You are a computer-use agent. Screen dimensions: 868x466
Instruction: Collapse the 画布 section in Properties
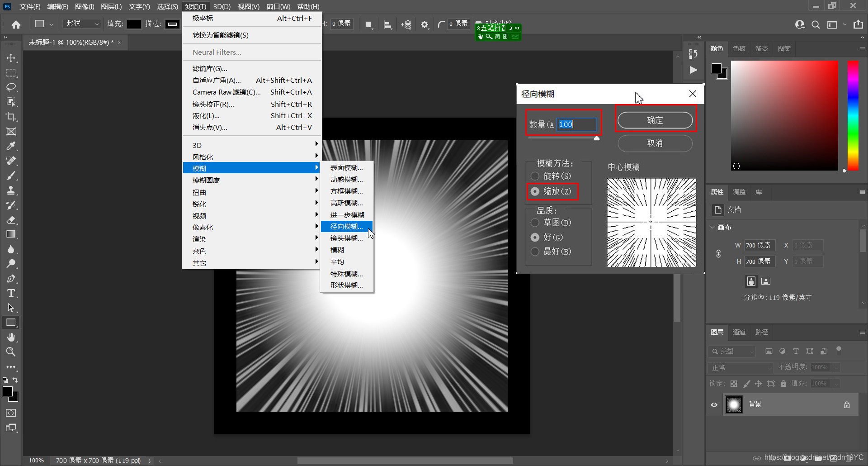click(712, 227)
